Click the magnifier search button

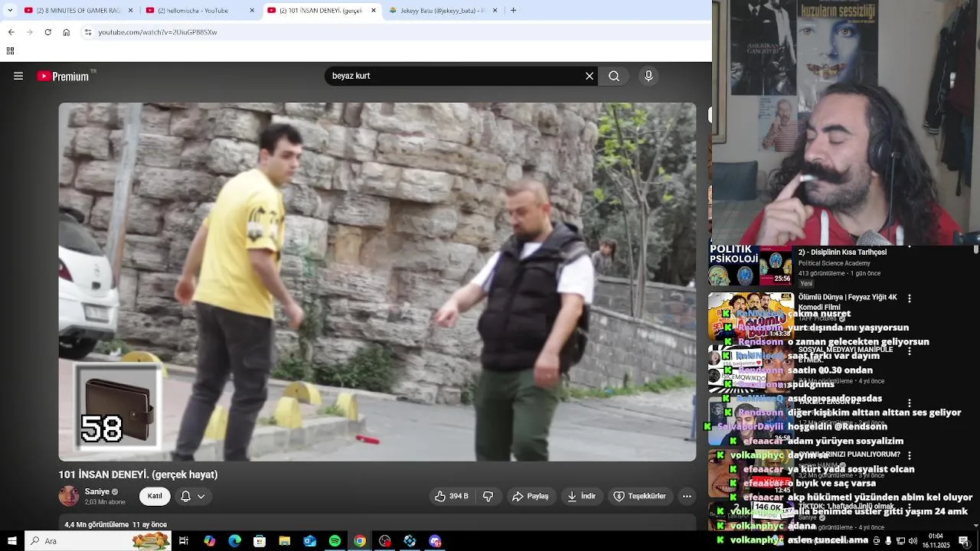(x=614, y=76)
